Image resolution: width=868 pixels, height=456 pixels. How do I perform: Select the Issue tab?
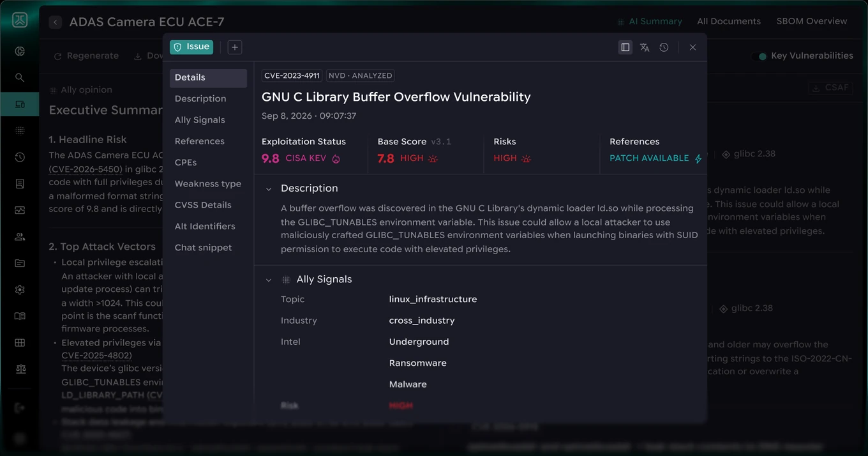coord(191,47)
